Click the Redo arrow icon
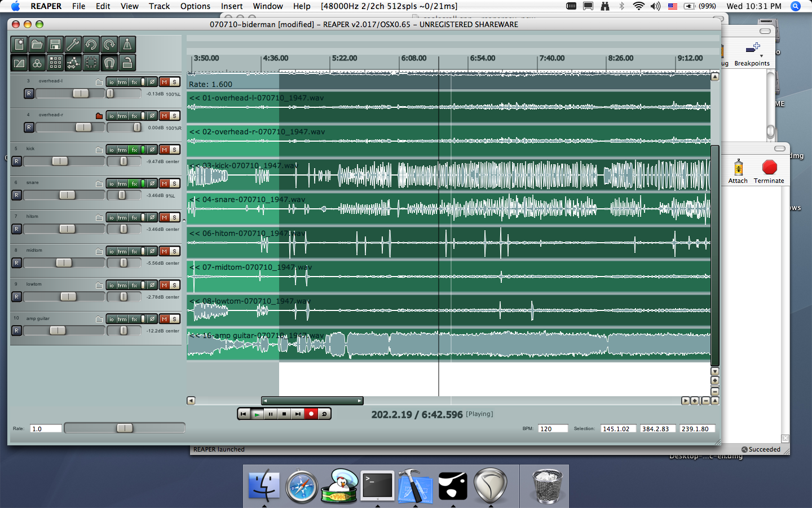This screenshot has width=812, height=508. point(108,43)
